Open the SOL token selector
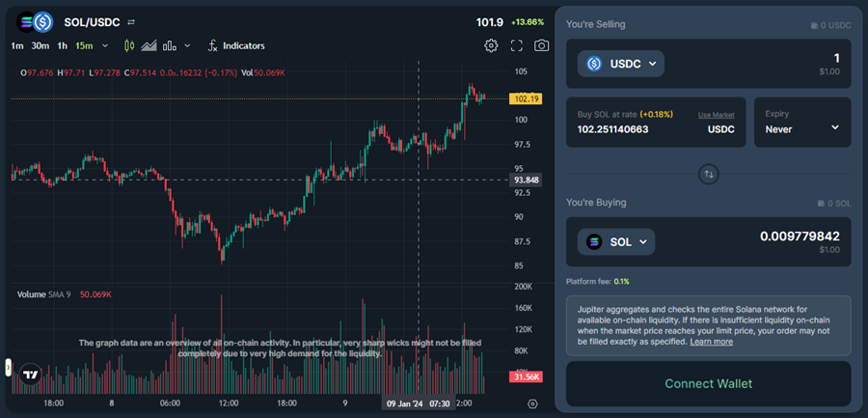This screenshot has height=418, width=868. point(615,241)
